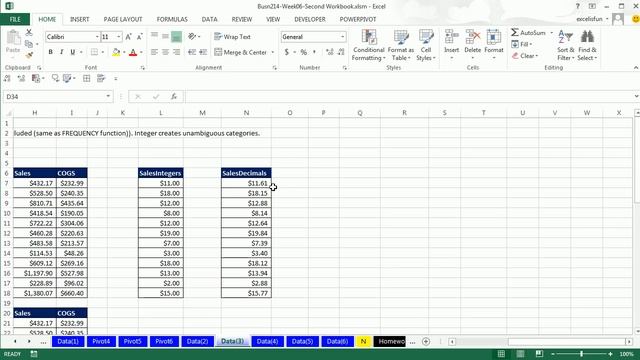
Task: Click Decrease Indent icon
Action: 191,52
